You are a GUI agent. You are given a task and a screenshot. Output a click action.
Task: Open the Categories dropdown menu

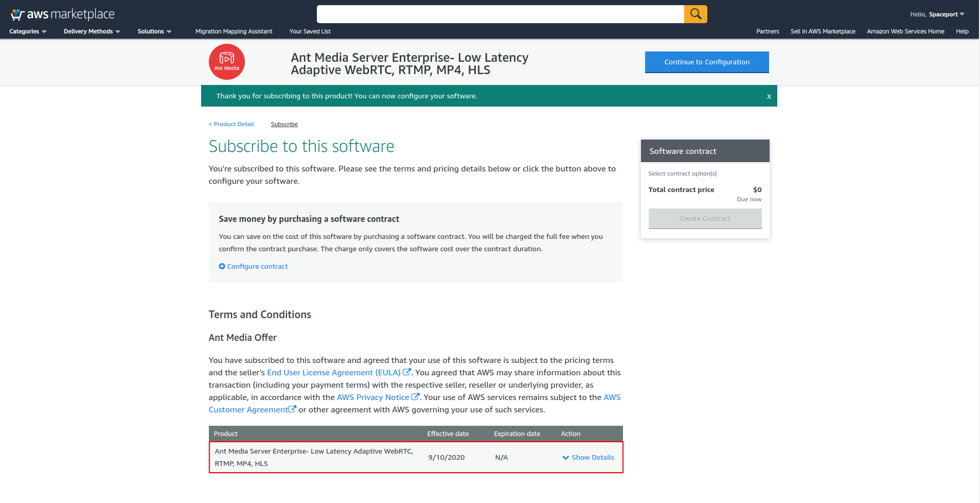[x=28, y=31]
